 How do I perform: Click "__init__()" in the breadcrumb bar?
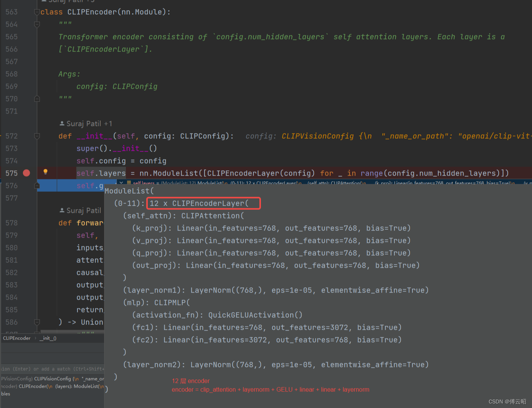point(48,338)
